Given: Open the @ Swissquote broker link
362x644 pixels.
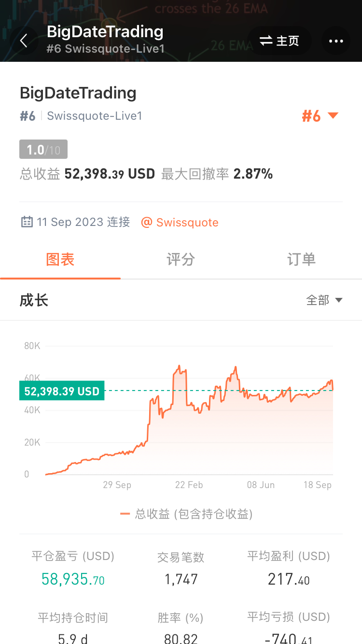Looking at the screenshot, I should click(x=180, y=223).
